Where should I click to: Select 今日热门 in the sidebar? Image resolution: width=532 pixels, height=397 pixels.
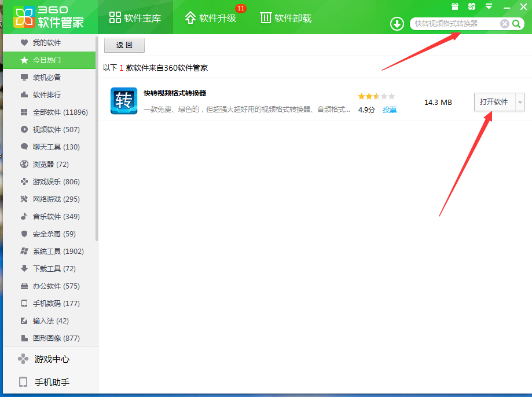[x=49, y=60]
